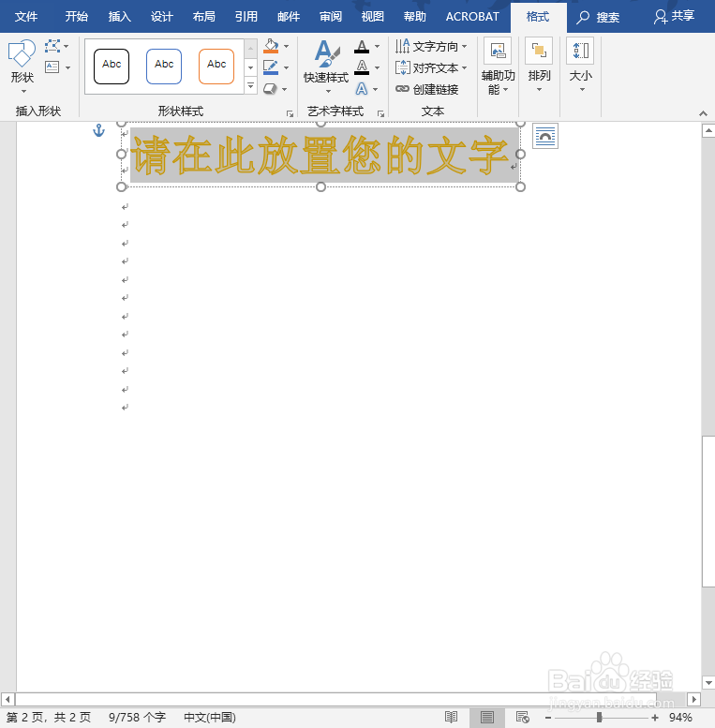The image size is (715, 728).
Task: Open the Text Fill dropdown arrow
Action: [377, 47]
